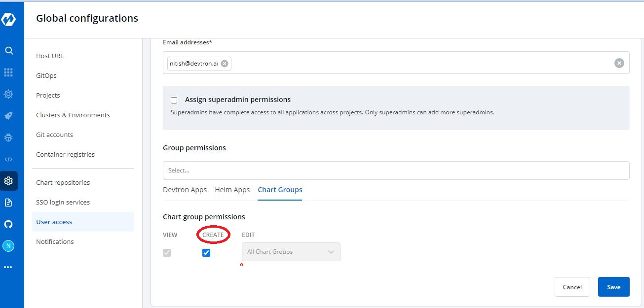Uncheck the Create chart group permission
Screen dimensions: 644x308
tap(206, 253)
